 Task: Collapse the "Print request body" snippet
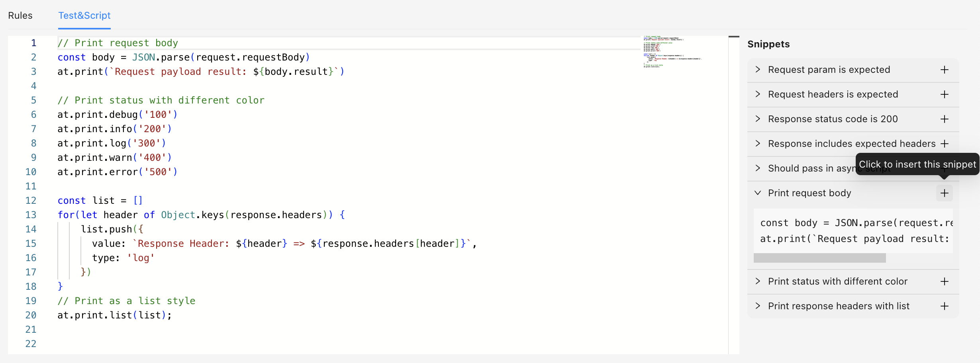[x=758, y=193]
